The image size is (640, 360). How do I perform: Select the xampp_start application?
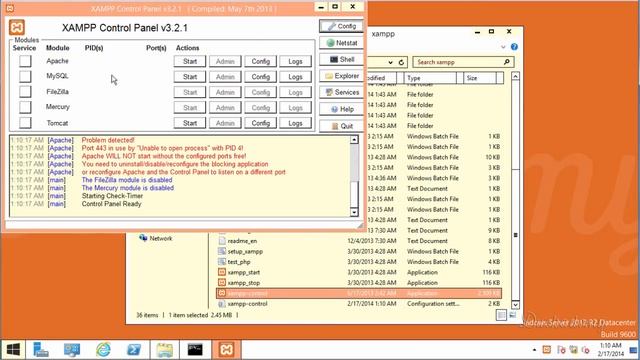click(360, 272)
